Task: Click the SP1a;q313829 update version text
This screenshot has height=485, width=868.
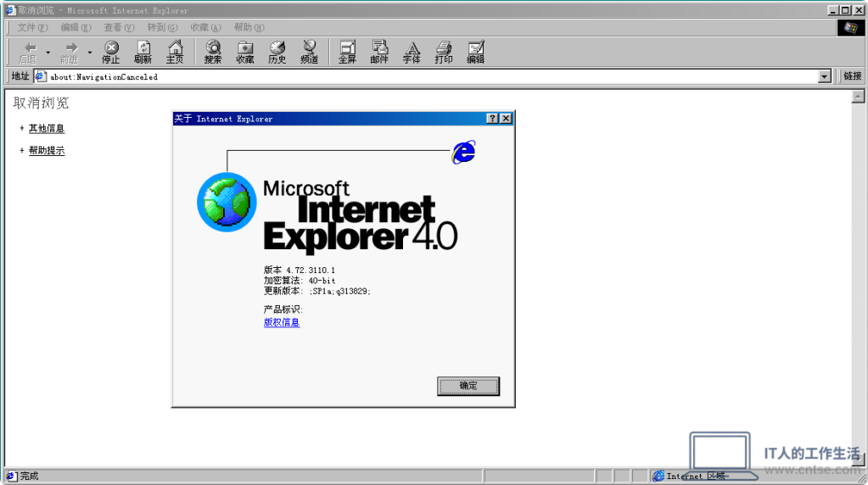Action: point(340,292)
